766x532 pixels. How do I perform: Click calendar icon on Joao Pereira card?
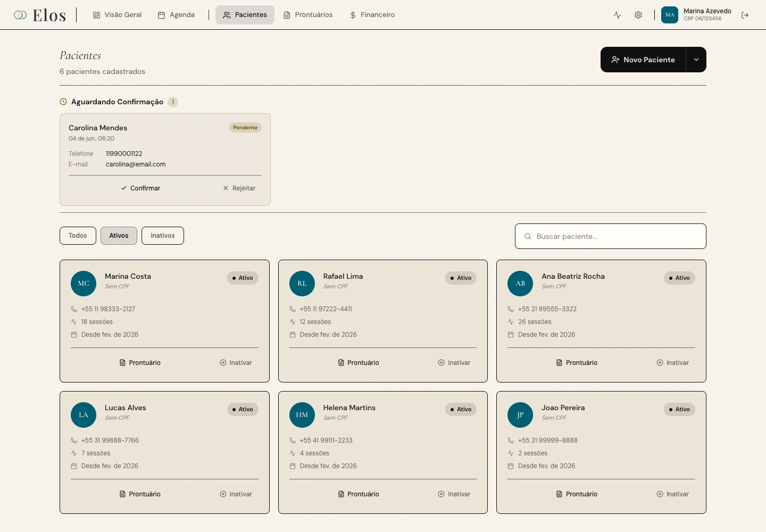511,466
